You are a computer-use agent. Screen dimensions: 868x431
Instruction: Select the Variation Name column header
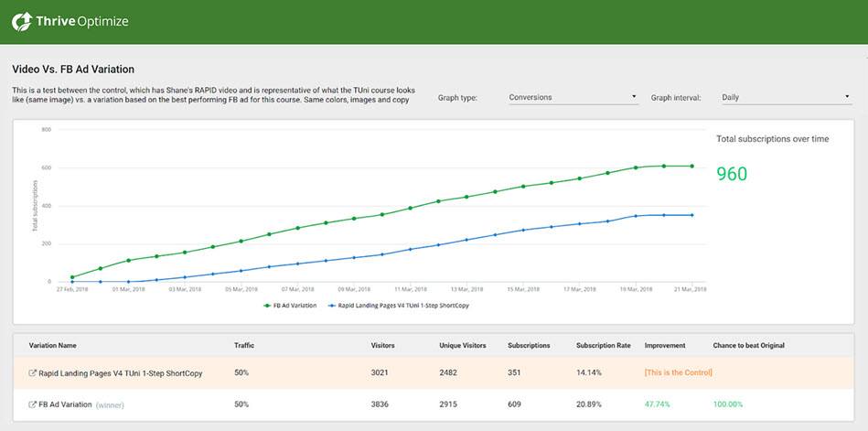tap(52, 346)
